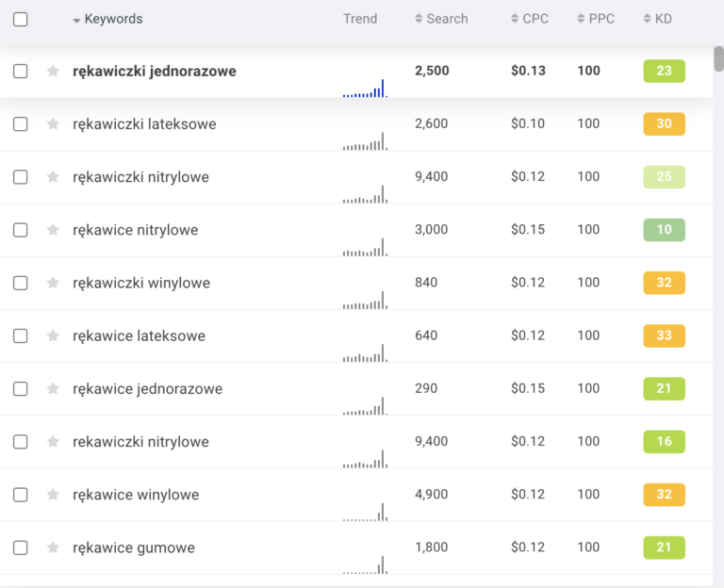Image resolution: width=724 pixels, height=588 pixels.
Task: Click search volume 1,800 cell
Action: (431, 547)
